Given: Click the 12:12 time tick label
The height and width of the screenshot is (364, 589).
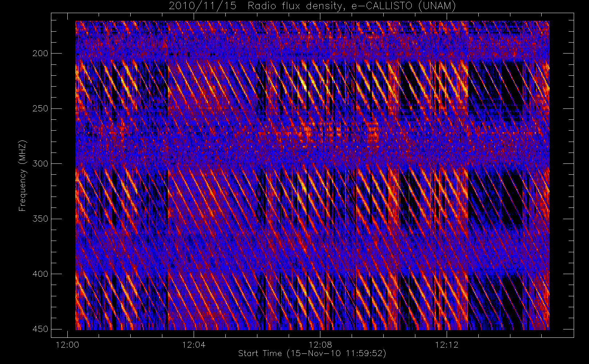Looking at the screenshot, I should point(446,345).
